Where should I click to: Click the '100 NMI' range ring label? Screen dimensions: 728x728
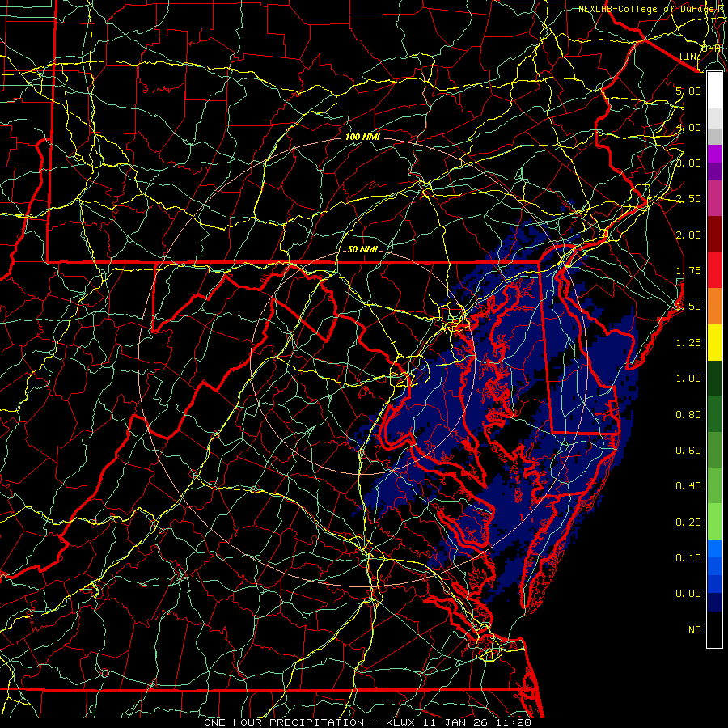click(x=362, y=137)
